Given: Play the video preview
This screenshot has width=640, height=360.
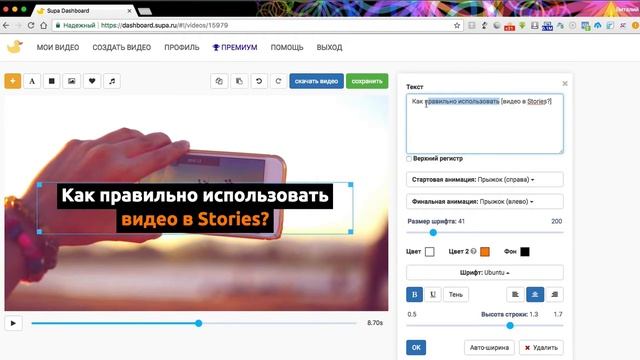Looking at the screenshot, I should click(x=13, y=323).
